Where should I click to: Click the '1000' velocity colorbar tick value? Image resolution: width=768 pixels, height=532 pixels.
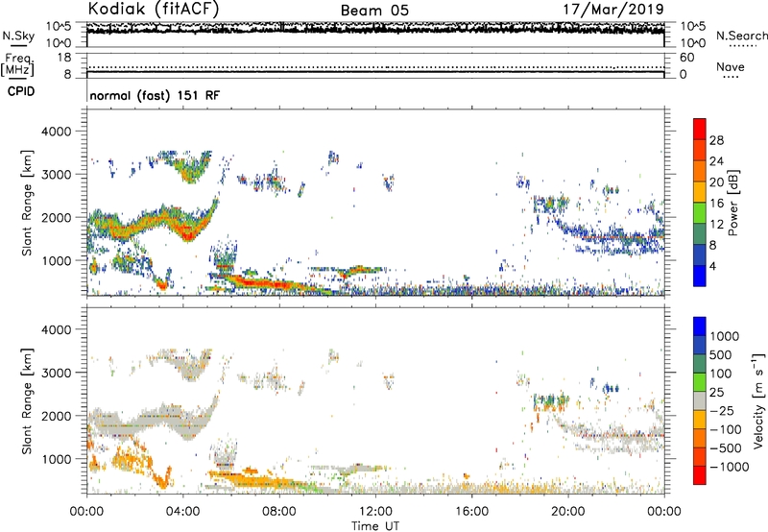coord(725,336)
